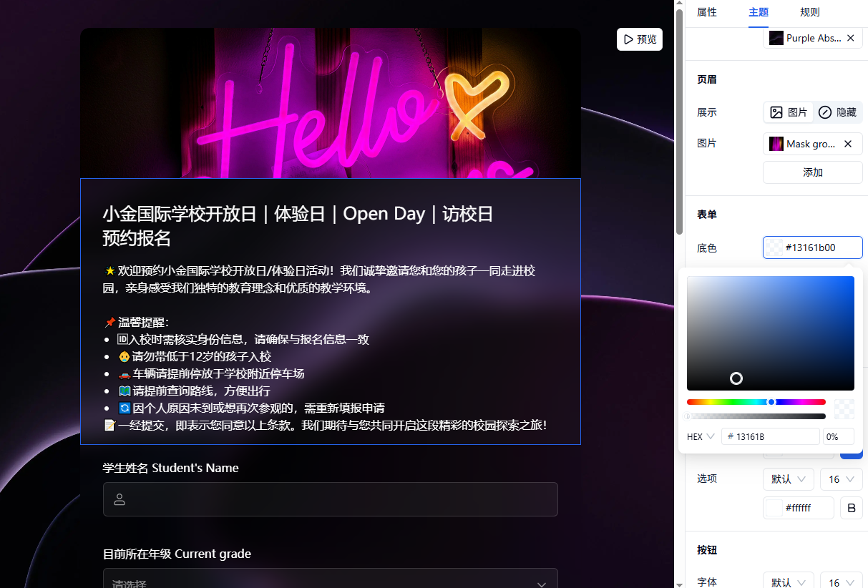Screen dimensions: 868x588
Task: Click the 添加 button under 图片
Action: point(812,172)
